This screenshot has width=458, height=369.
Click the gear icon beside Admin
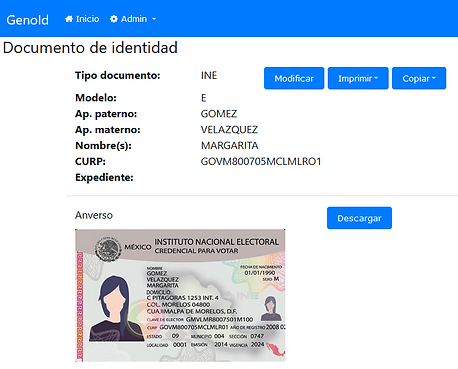[114, 19]
